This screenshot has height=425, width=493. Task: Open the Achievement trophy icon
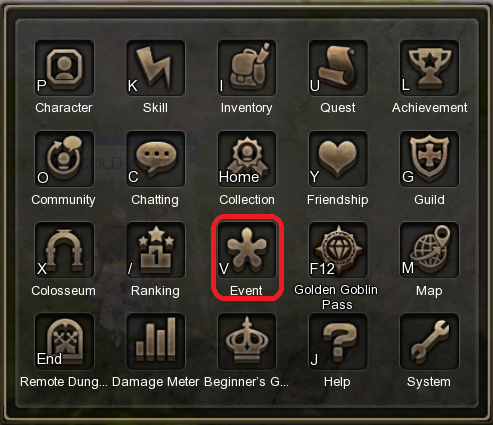(x=429, y=68)
